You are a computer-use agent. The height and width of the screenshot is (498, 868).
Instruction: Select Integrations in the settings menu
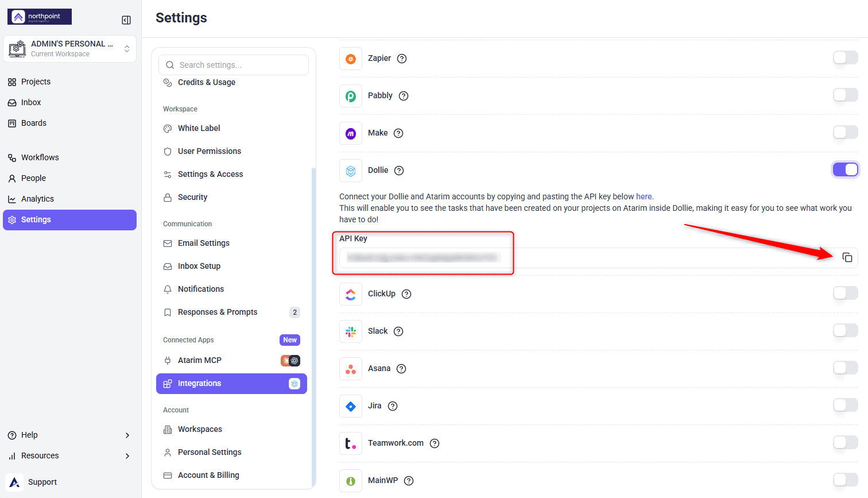(231, 384)
